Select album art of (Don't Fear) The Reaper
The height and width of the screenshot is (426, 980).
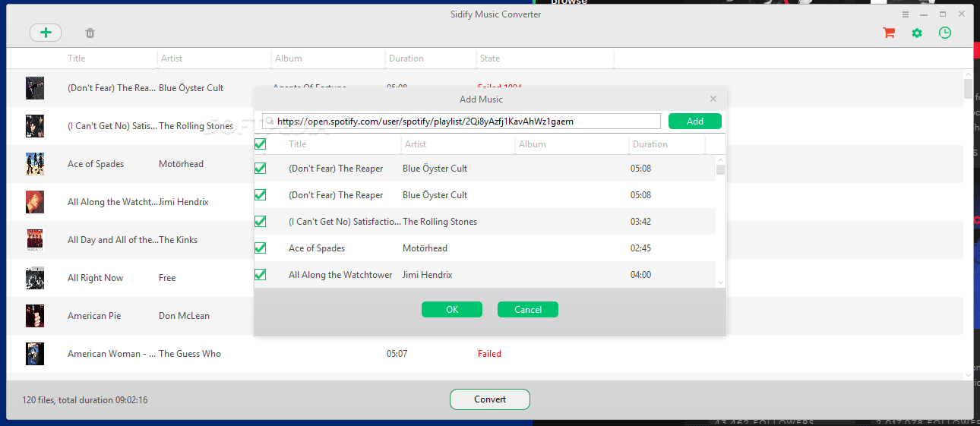coord(35,88)
